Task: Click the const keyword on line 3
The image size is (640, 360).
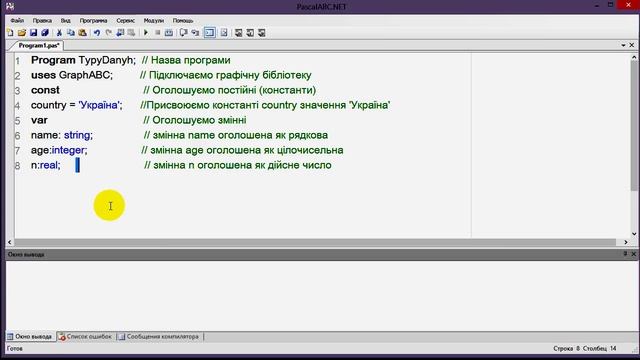Action: coord(45,90)
